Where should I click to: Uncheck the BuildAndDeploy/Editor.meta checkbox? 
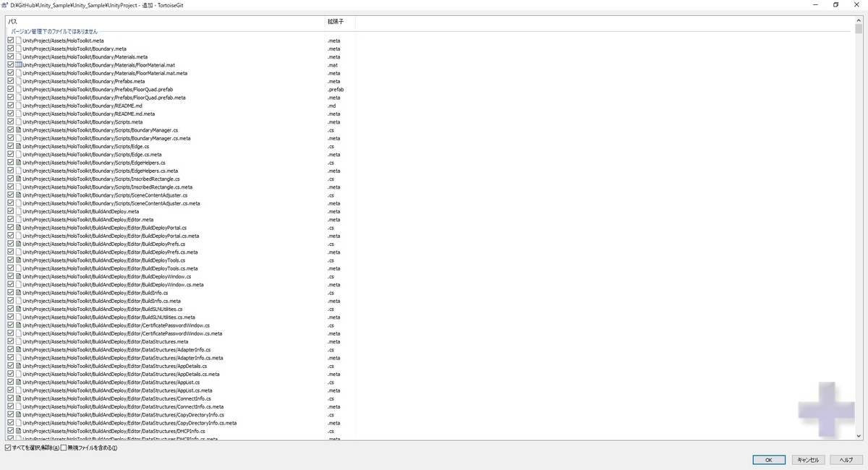coord(10,220)
